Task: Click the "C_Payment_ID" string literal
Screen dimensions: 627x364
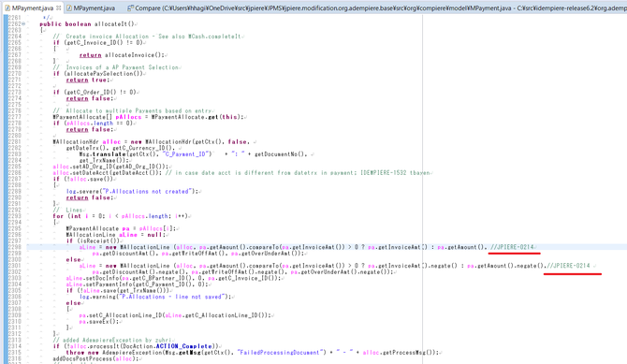Action: click(187, 154)
